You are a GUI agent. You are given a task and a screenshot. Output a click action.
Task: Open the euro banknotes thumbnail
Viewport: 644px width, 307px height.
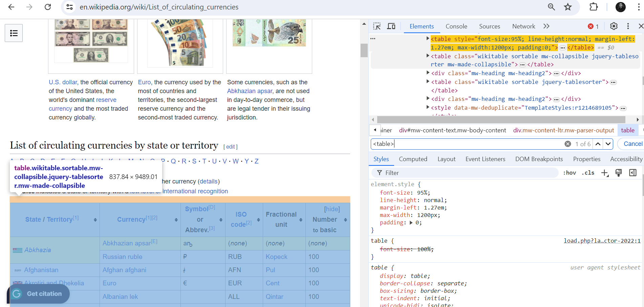tap(180, 42)
